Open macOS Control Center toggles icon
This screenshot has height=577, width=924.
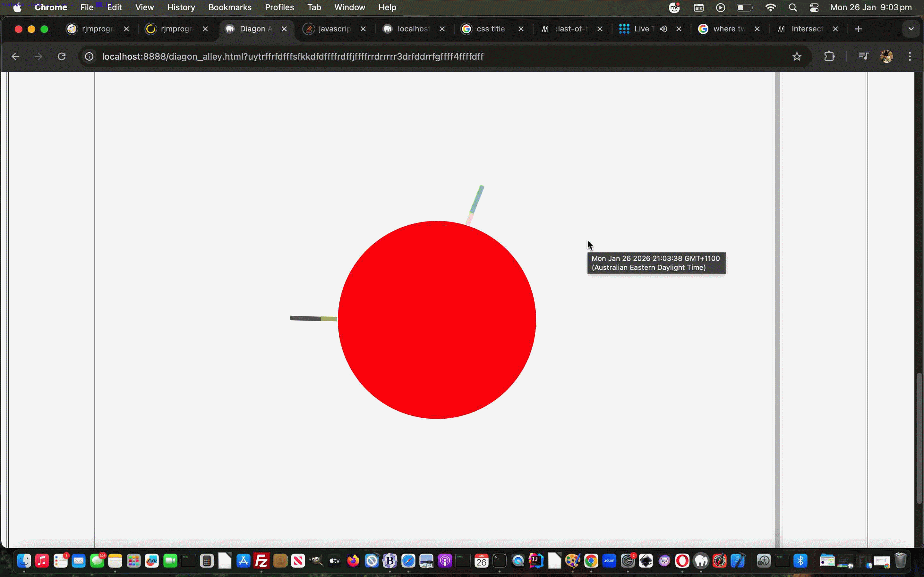point(814,8)
